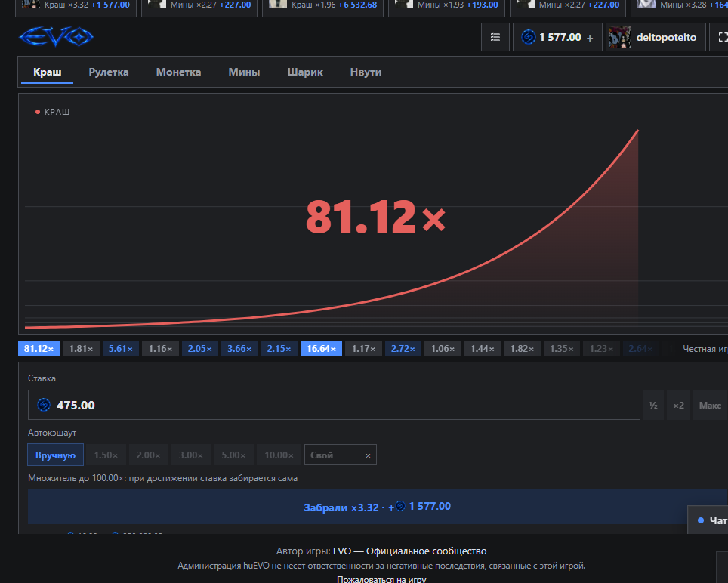This screenshot has width=728, height=583.
Task: Open the Рулетка tab
Action: pos(109,72)
